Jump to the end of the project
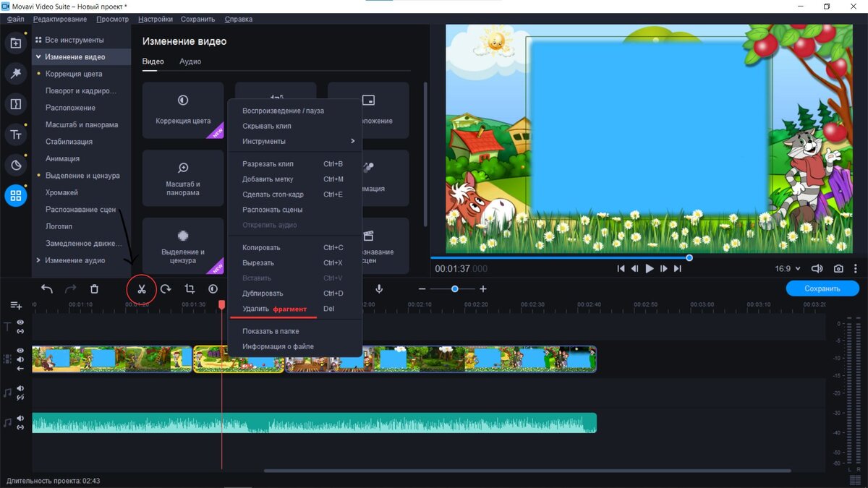Image resolution: width=868 pixels, height=488 pixels. 678,268
